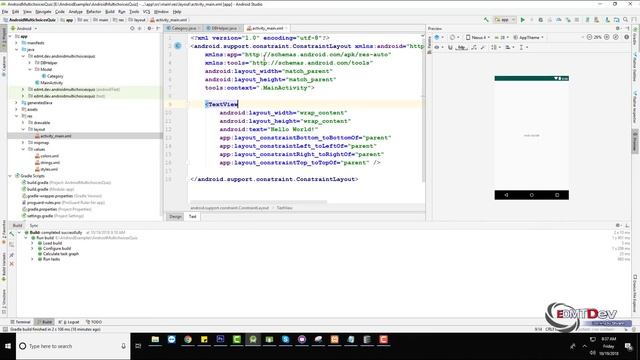This screenshot has height=360, width=640.
Task: Collapse the app module tree node
Action: click(10, 36)
